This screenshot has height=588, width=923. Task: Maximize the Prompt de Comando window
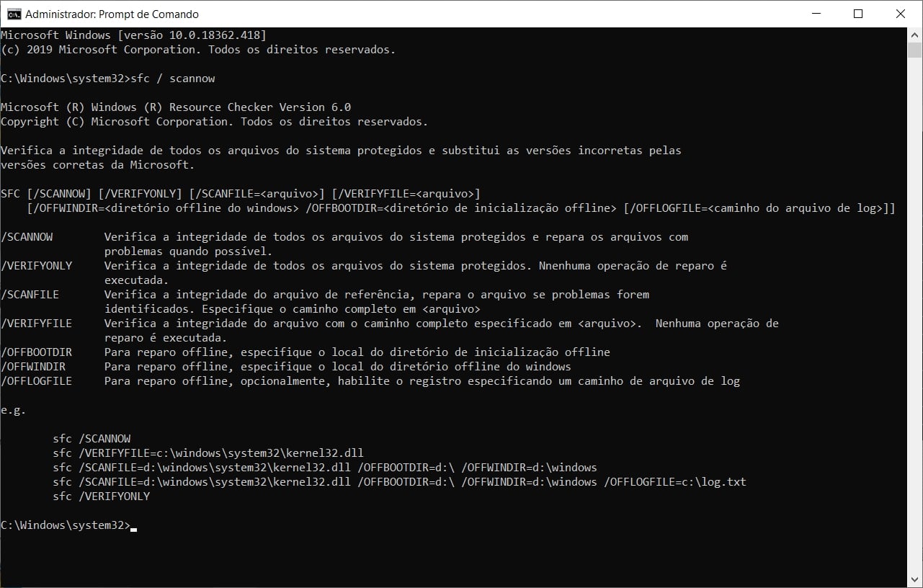pos(857,14)
